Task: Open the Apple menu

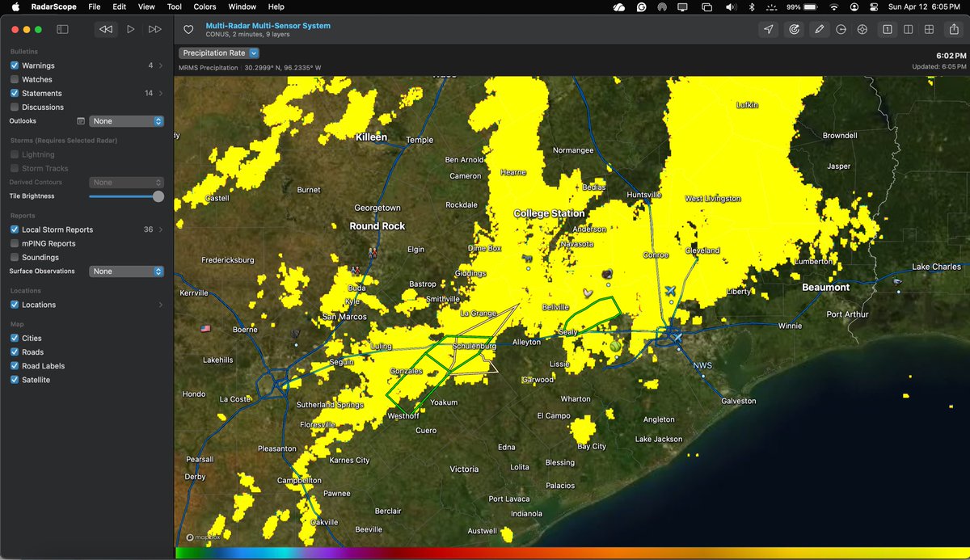Action: click(15, 6)
